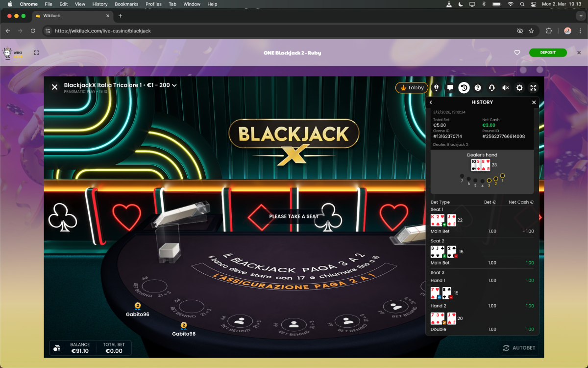
Task: Expand the site fullscreen icon near logo
Action: tap(36, 53)
